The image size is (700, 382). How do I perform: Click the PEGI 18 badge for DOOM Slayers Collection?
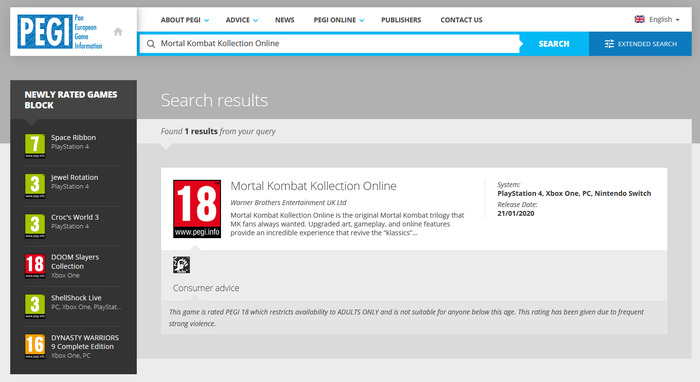click(35, 266)
